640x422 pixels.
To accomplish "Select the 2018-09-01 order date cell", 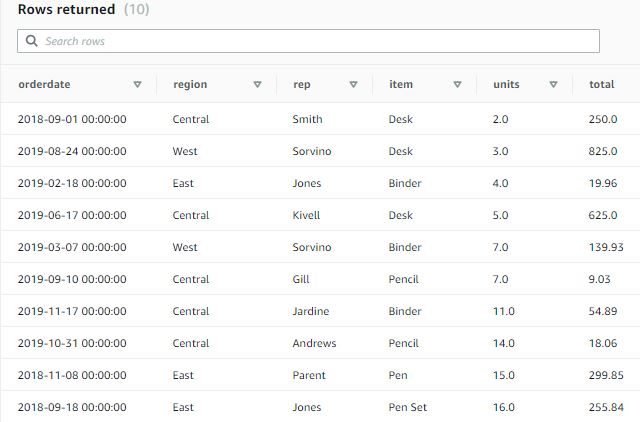I will point(72,120).
